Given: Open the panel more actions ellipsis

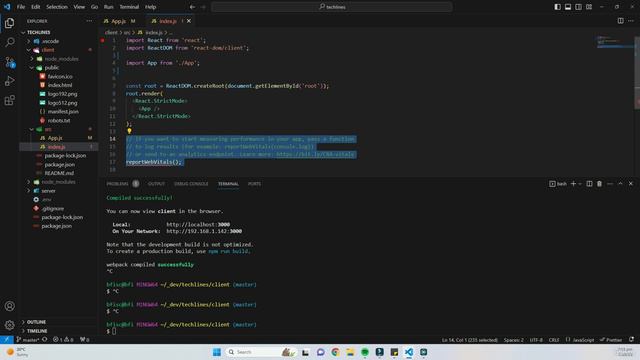Looking at the screenshot, I should tap(610, 184).
